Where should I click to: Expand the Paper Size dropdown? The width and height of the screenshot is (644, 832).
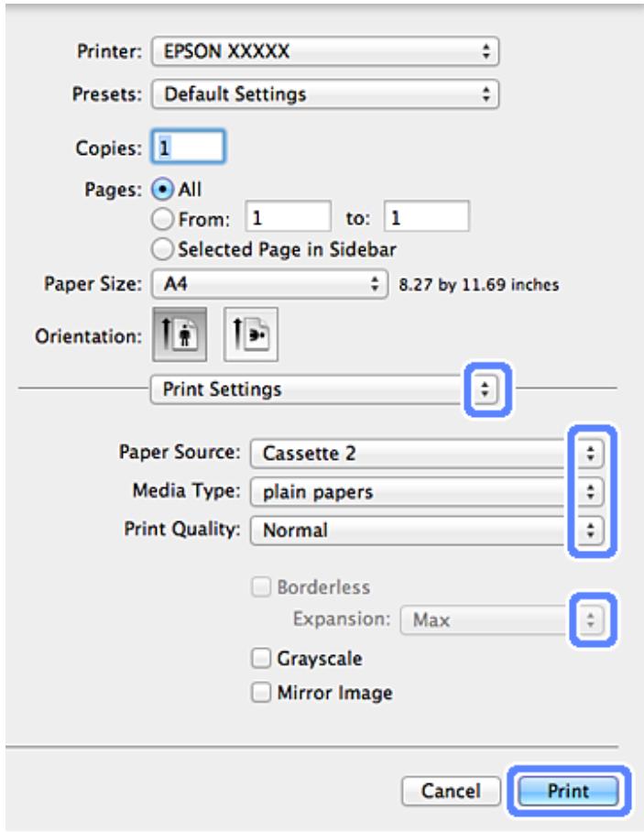pos(269,284)
